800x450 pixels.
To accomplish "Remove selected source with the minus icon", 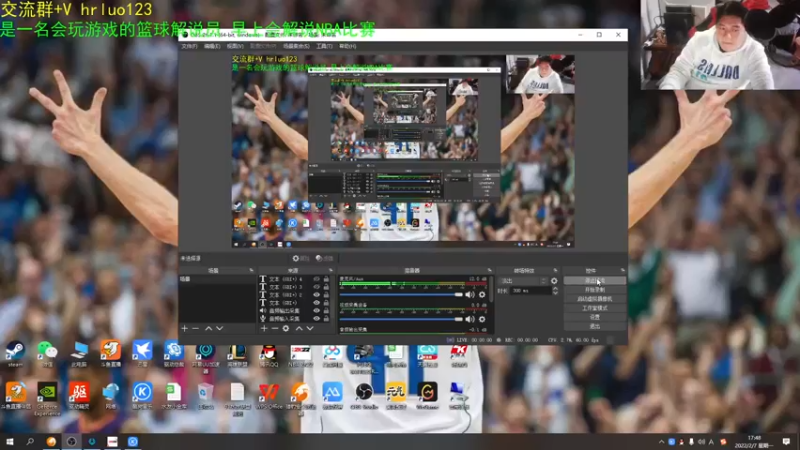I will (274, 329).
